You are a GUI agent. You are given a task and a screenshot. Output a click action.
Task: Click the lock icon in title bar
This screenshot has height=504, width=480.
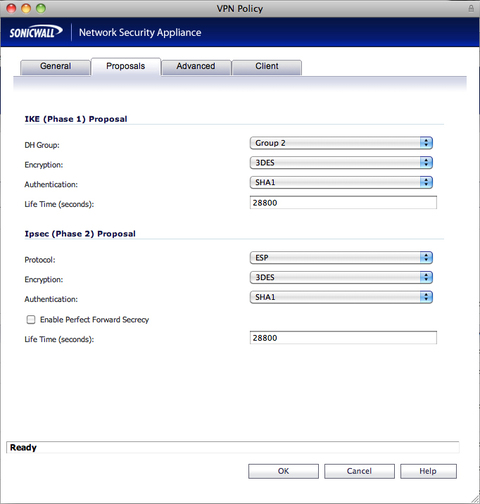click(471, 8)
